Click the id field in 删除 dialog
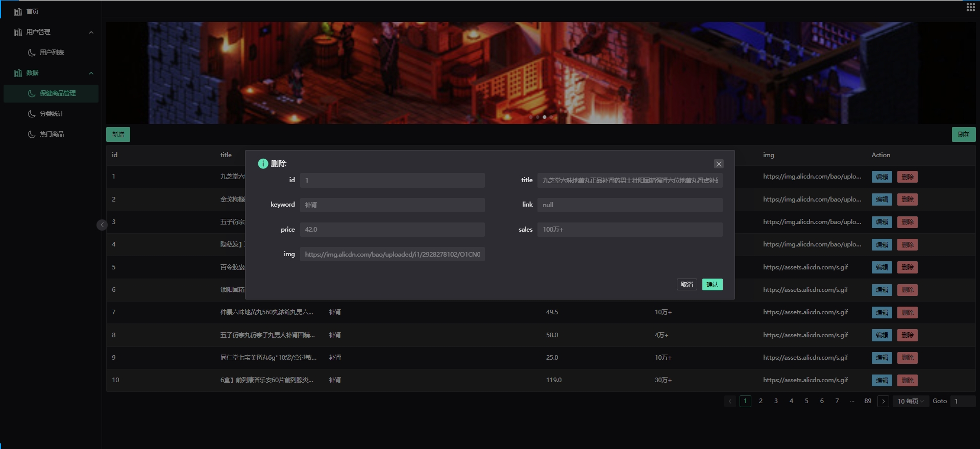The height and width of the screenshot is (449, 980). [393, 180]
